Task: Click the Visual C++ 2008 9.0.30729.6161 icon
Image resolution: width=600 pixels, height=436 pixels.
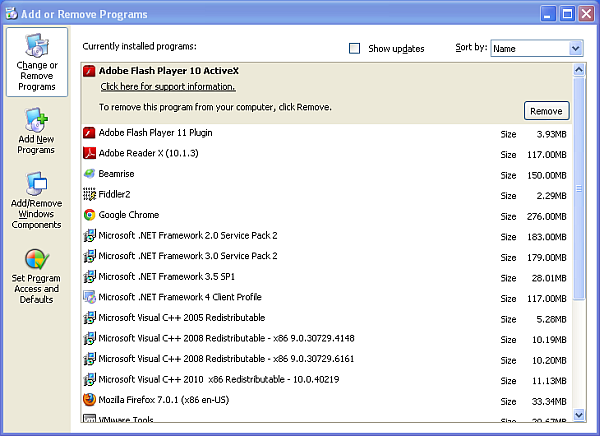Action: tap(89, 359)
